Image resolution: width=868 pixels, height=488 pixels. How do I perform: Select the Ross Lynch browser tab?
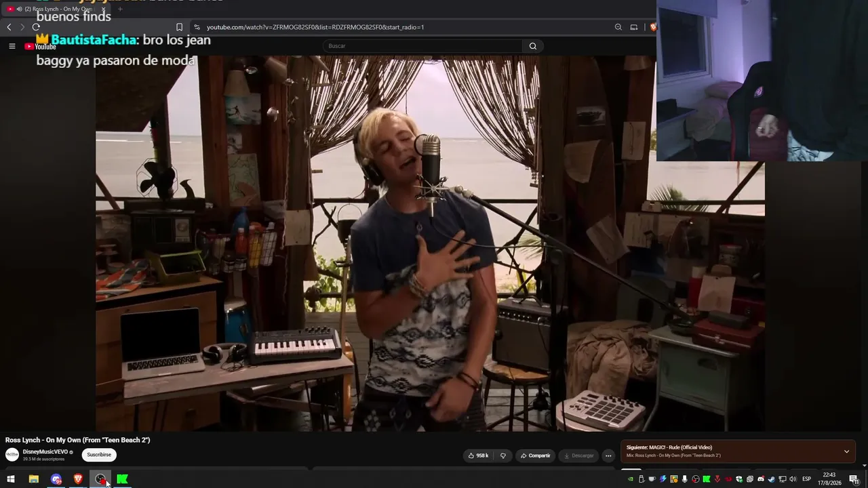pos(56,9)
